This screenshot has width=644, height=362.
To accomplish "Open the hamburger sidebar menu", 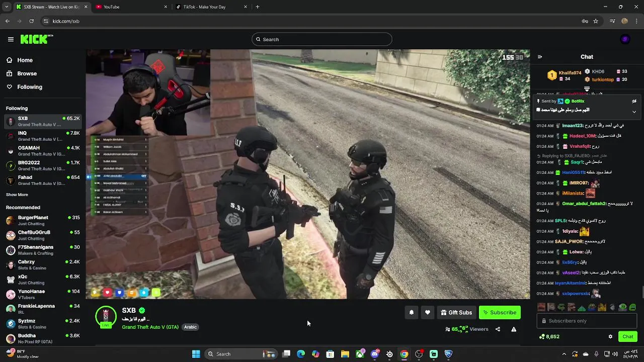I will 11,39.
